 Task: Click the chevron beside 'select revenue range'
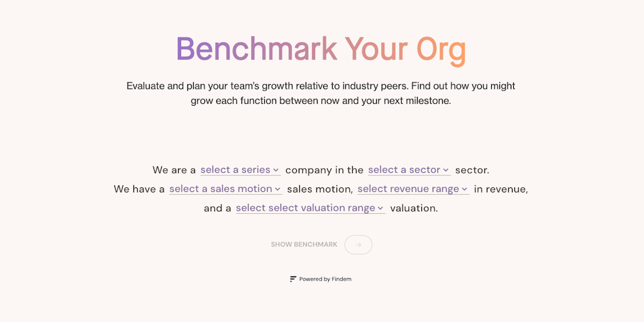tap(465, 189)
